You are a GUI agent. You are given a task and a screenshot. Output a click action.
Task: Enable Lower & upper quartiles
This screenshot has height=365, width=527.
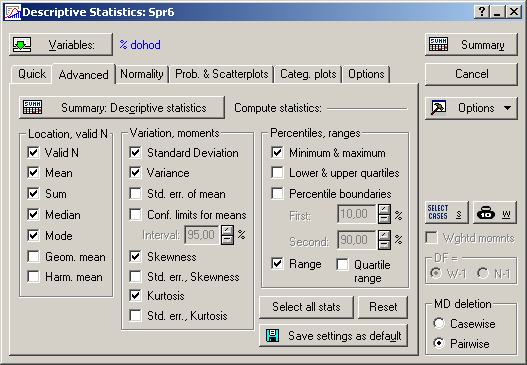(x=277, y=173)
